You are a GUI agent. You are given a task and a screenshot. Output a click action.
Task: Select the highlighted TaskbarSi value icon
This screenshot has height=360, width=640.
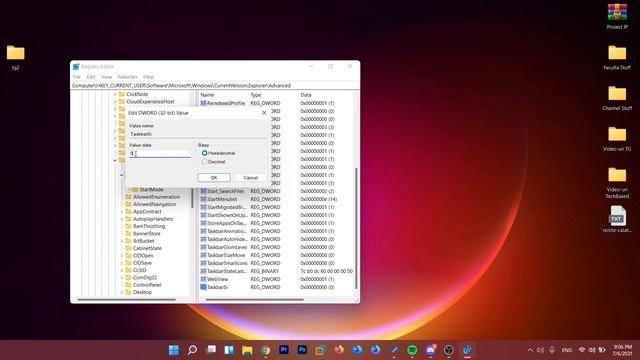click(203, 287)
